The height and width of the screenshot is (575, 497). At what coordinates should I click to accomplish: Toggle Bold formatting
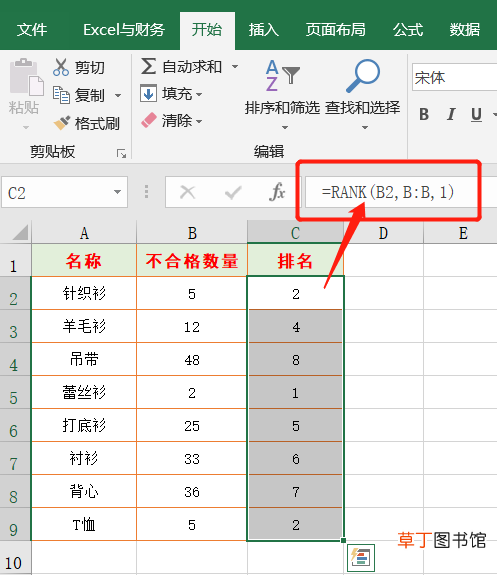(424, 114)
